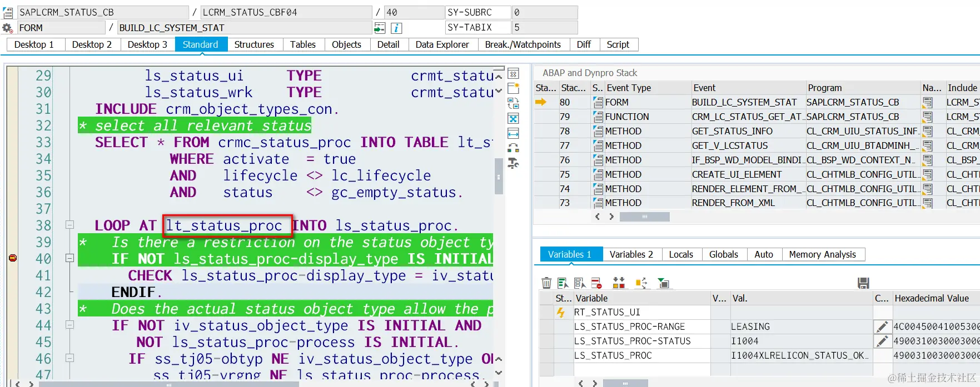Open the Structures tab

point(254,44)
